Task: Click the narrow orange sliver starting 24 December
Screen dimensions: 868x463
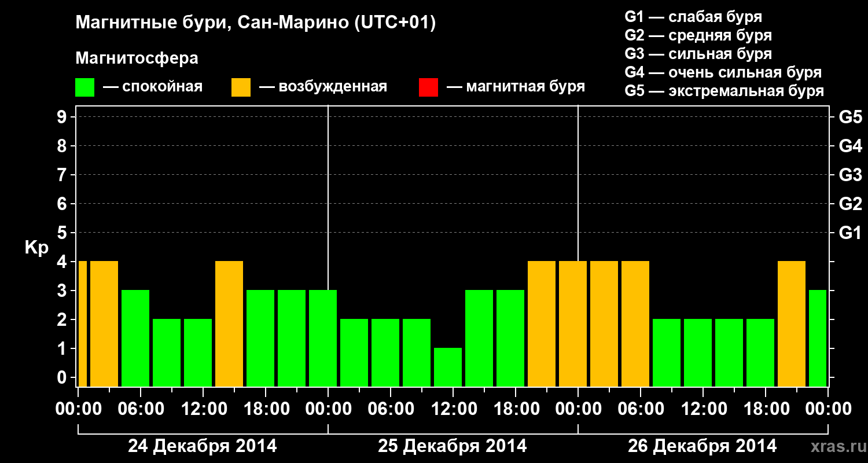Action: point(82,324)
